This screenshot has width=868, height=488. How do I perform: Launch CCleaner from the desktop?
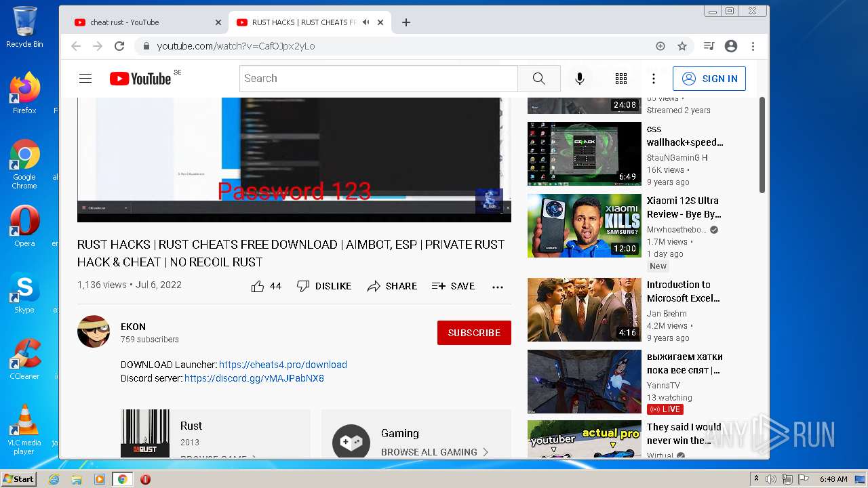pos(24,359)
